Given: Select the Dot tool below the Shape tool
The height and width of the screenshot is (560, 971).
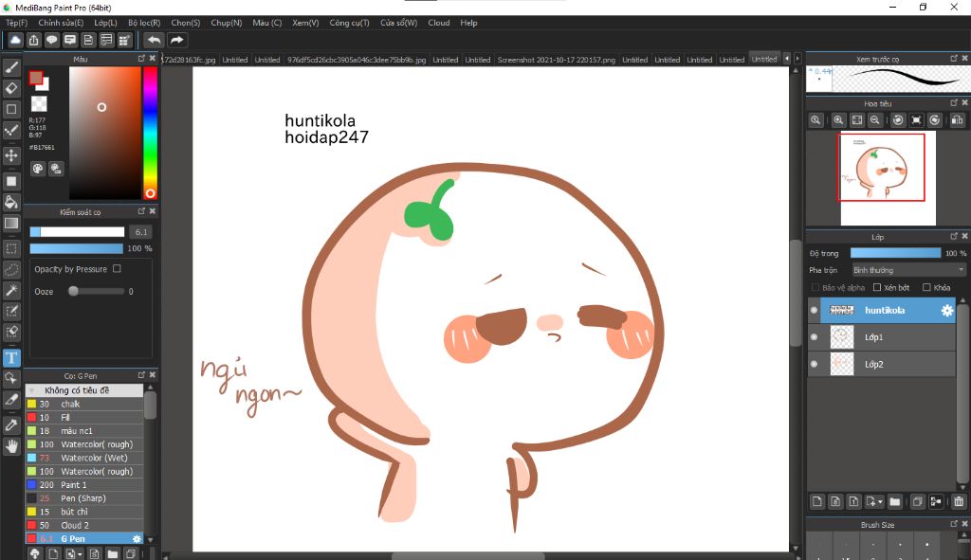Looking at the screenshot, I should point(11,130).
